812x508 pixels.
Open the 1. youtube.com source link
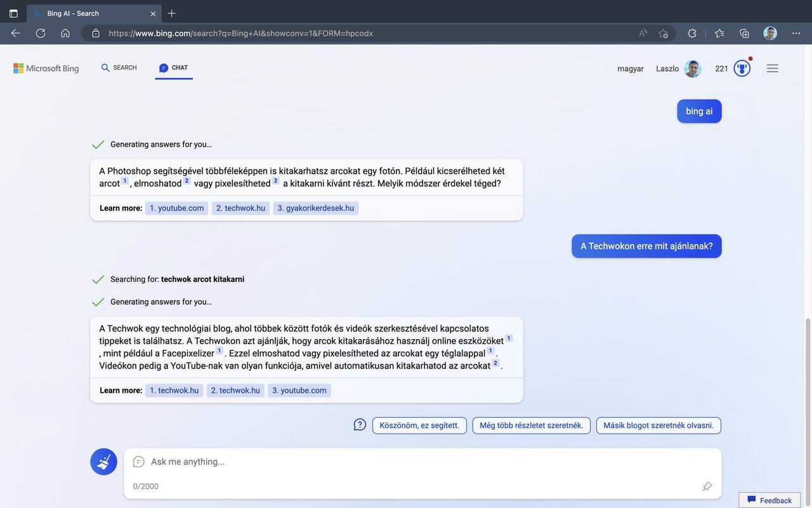click(x=177, y=208)
